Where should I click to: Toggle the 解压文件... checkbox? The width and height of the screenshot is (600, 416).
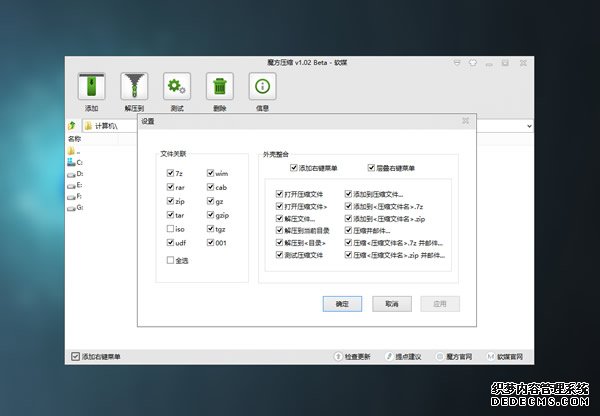point(279,219)
